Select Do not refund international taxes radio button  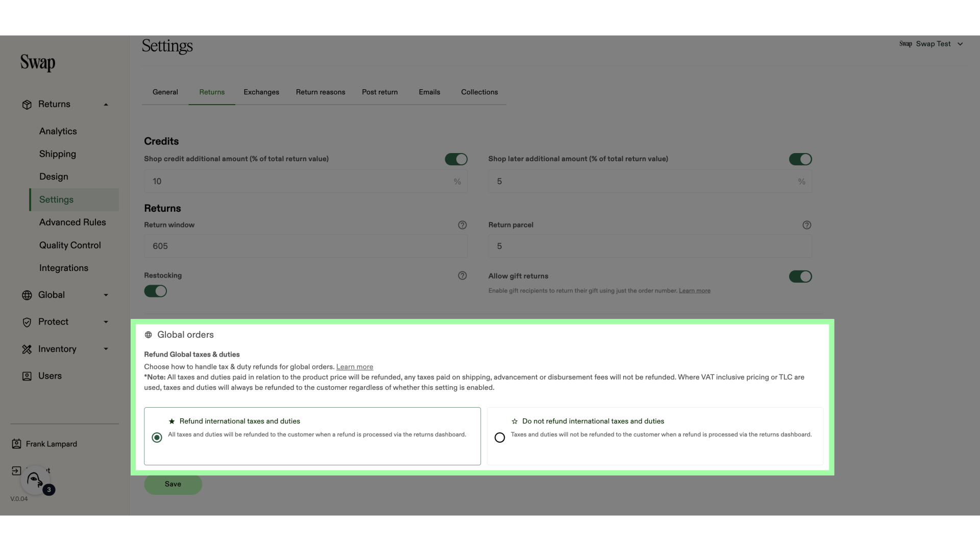500,438
